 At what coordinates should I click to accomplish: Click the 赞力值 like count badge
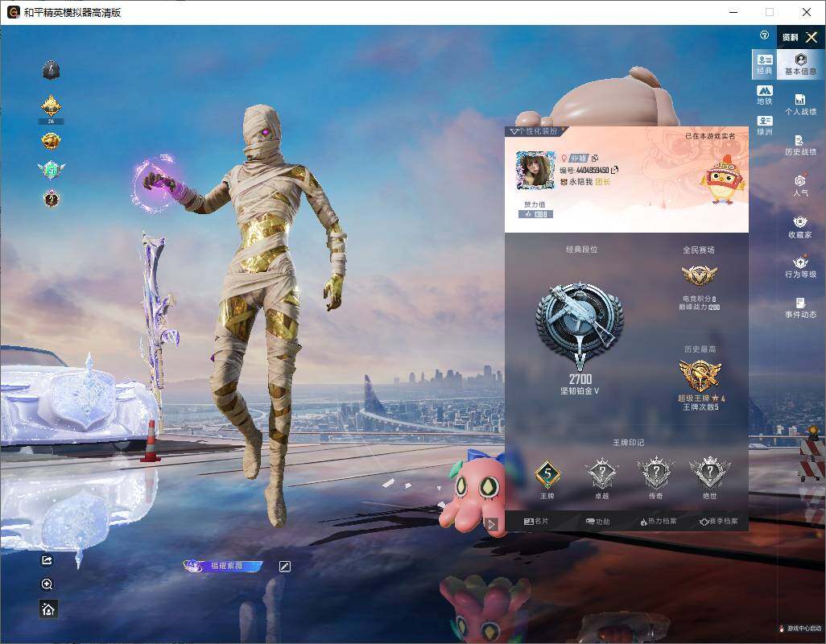pos(535,214)
